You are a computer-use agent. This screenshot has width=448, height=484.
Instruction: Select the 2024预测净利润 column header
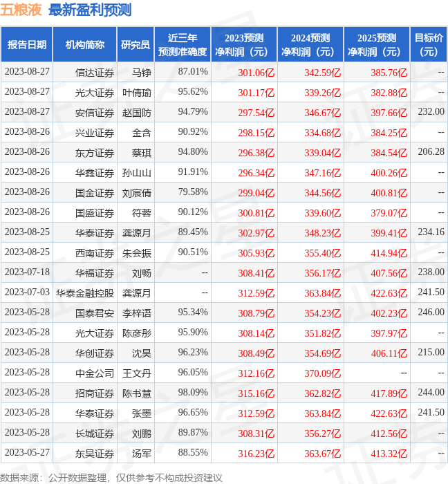click(x=310, y=44)
